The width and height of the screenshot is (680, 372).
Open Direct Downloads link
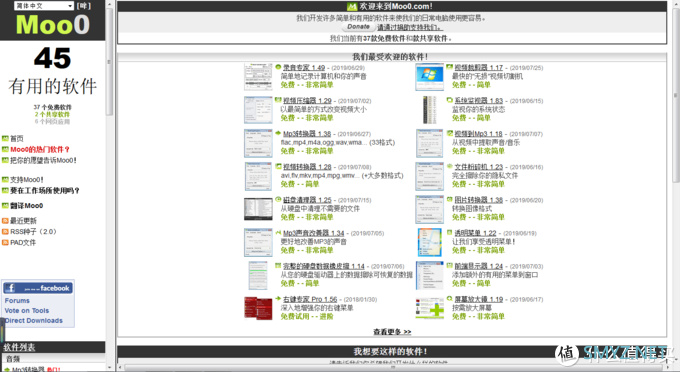click(x=34, y=320)
